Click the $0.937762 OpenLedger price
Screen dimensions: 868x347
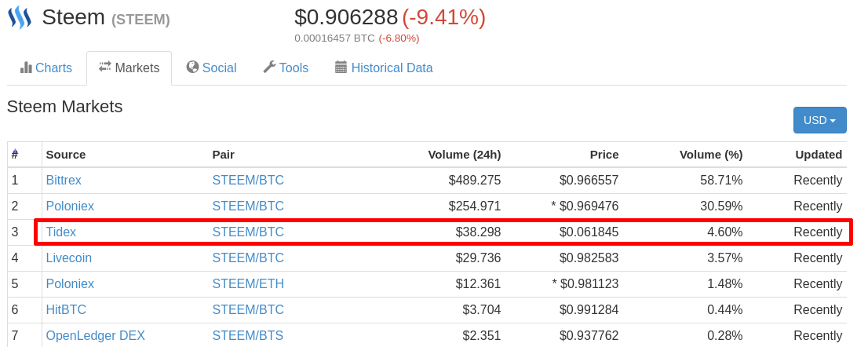589,335
